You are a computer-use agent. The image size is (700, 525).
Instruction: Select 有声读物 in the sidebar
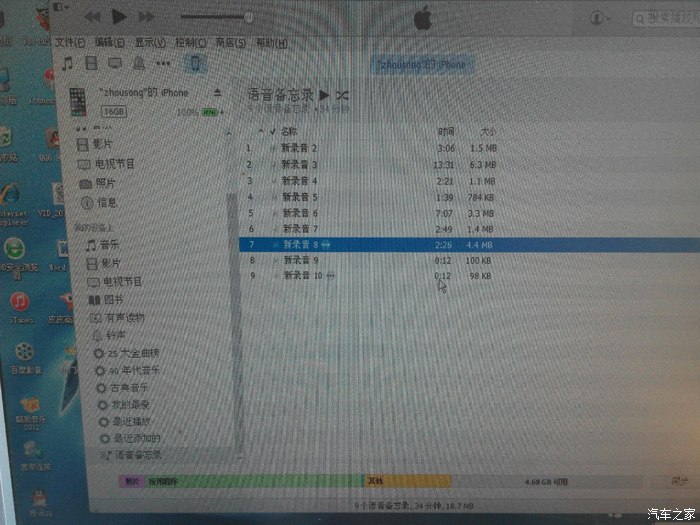[117, 318]
